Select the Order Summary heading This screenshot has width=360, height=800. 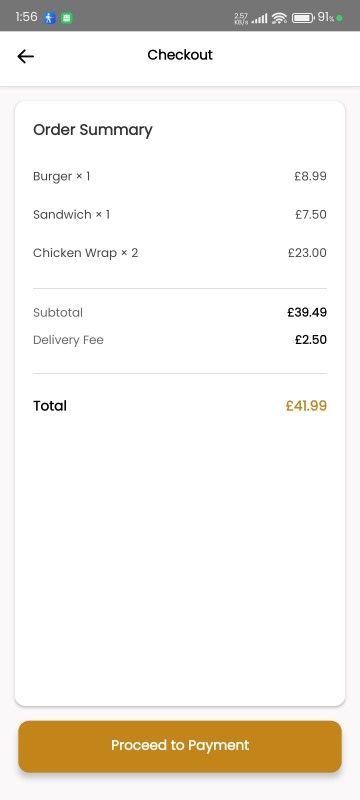tap(93, 130)
